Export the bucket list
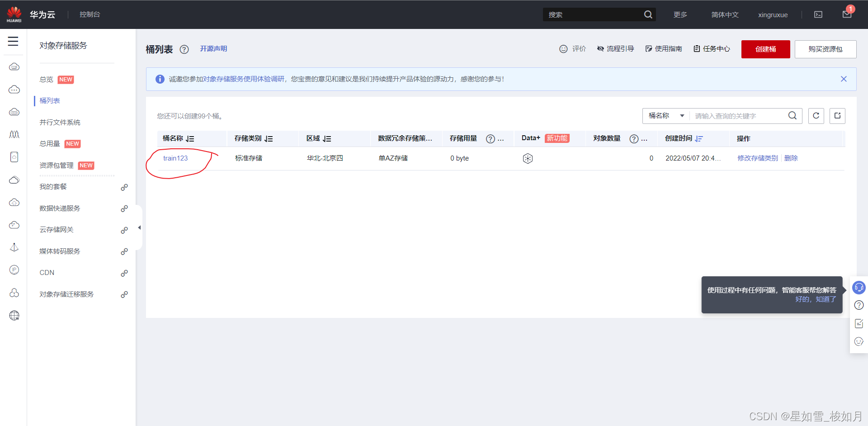Viewport: 868px width, 426px height. 837,116
